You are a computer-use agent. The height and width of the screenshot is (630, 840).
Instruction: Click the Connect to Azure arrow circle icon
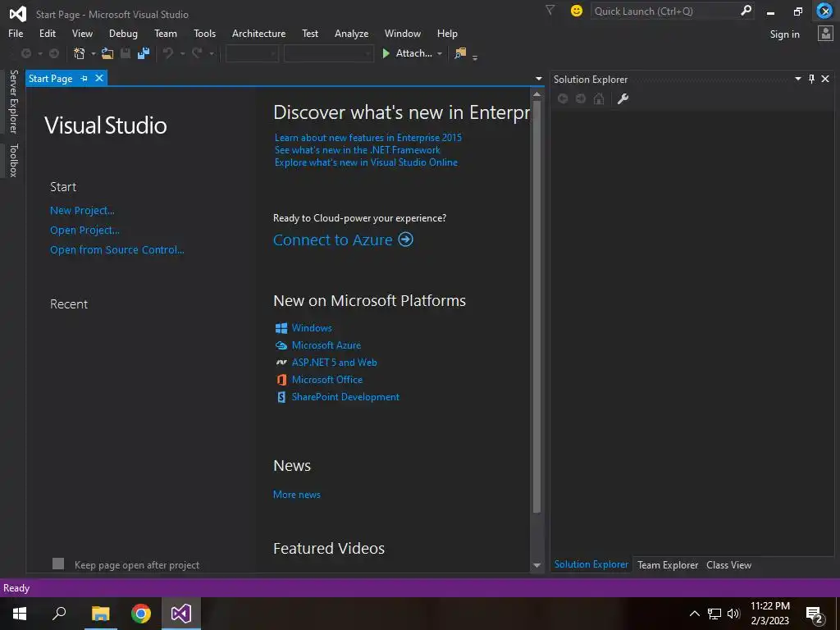point(405,239)
